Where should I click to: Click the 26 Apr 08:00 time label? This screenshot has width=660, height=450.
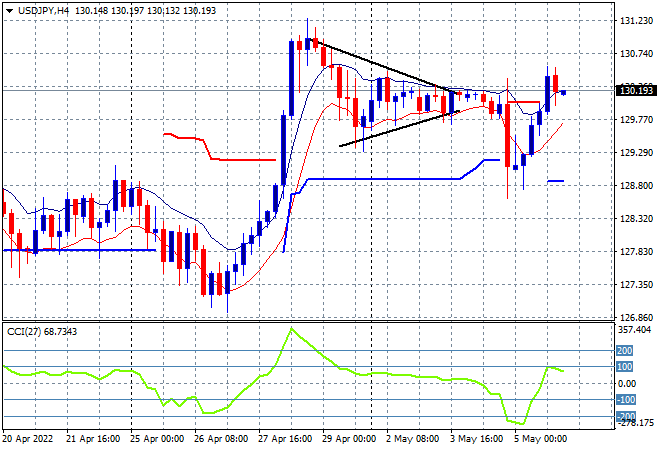221,439
